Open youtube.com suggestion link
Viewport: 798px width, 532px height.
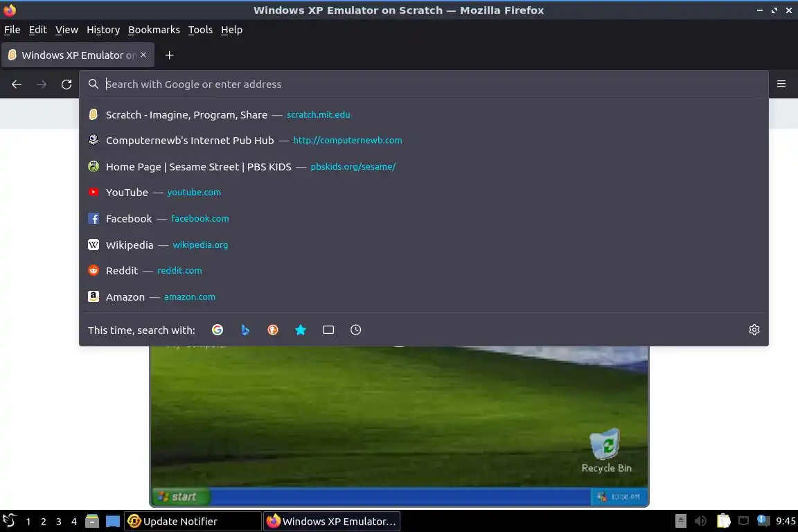point(194,193)
